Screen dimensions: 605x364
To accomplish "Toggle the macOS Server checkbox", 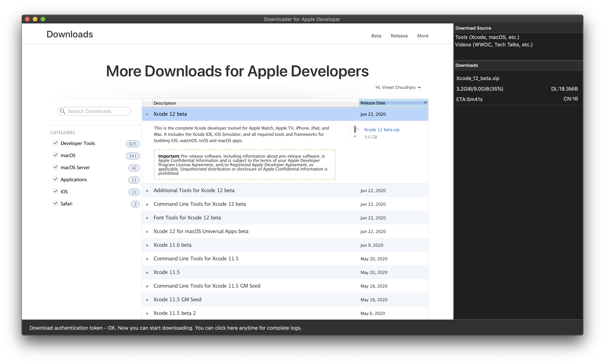I will 55,167.
